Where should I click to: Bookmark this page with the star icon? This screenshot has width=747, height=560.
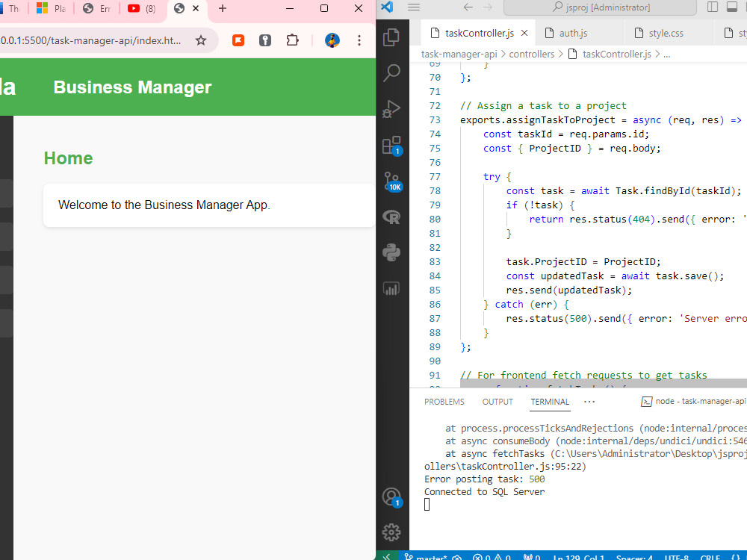[x=201, y=40]
